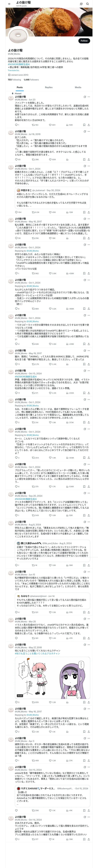Switch to the Replies tab
Screen dimensions: 98x868
pos(49,87)
